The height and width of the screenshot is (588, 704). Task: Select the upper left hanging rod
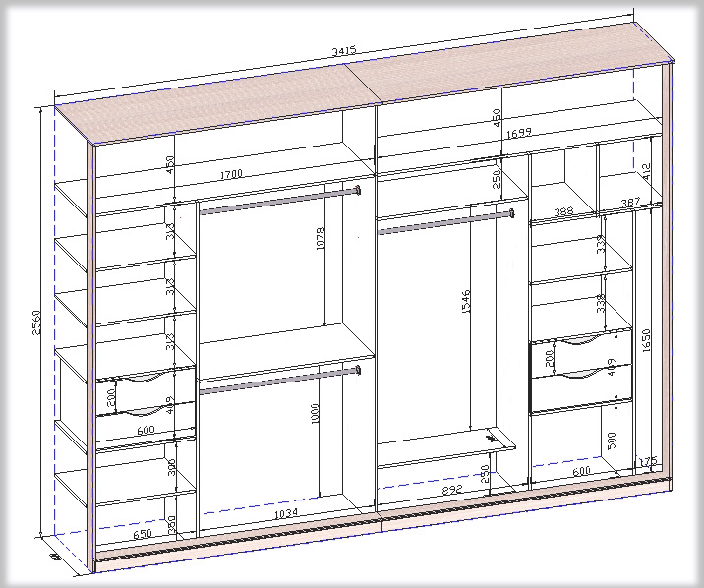click(280, 198)
